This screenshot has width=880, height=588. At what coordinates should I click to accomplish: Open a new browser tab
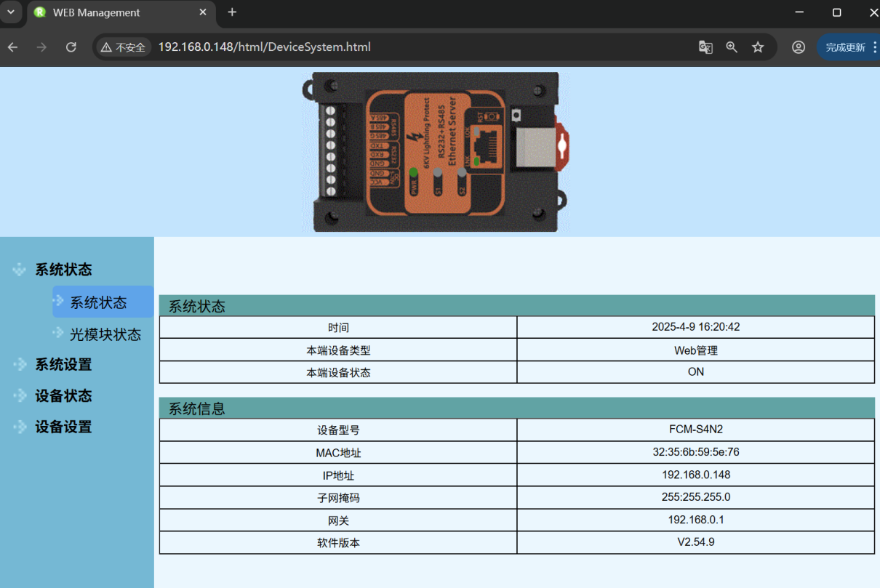coord(232,12)
